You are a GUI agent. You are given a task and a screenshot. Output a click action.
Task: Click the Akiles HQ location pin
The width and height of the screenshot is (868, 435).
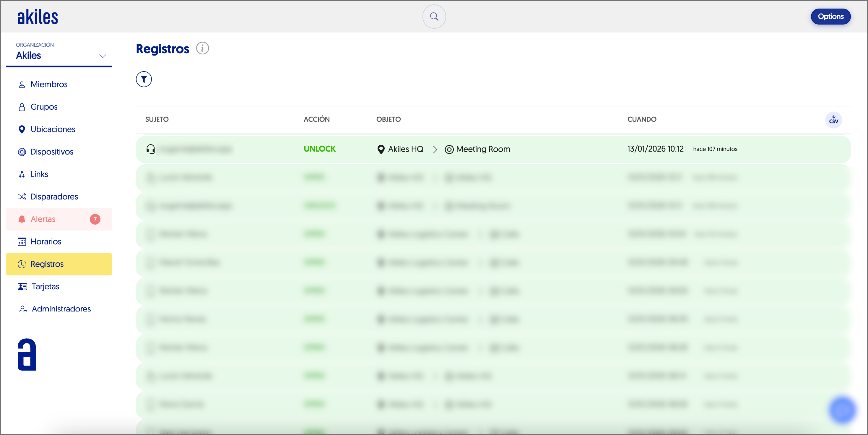tap(381, 149)
